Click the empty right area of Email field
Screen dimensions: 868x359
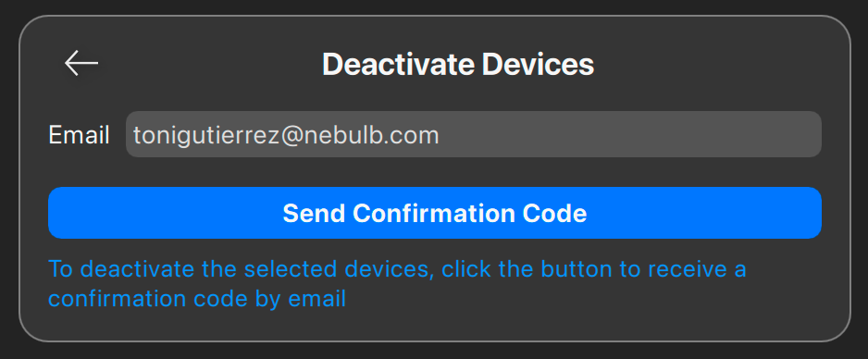point(631,134)
